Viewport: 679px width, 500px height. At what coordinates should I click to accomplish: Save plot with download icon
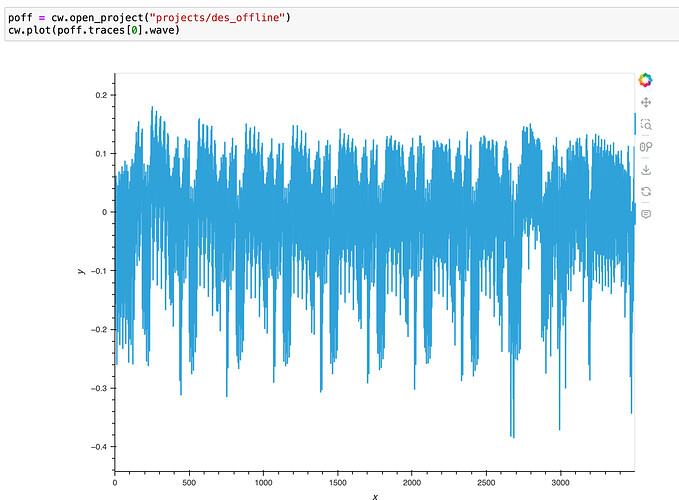(x=646, y=169)
